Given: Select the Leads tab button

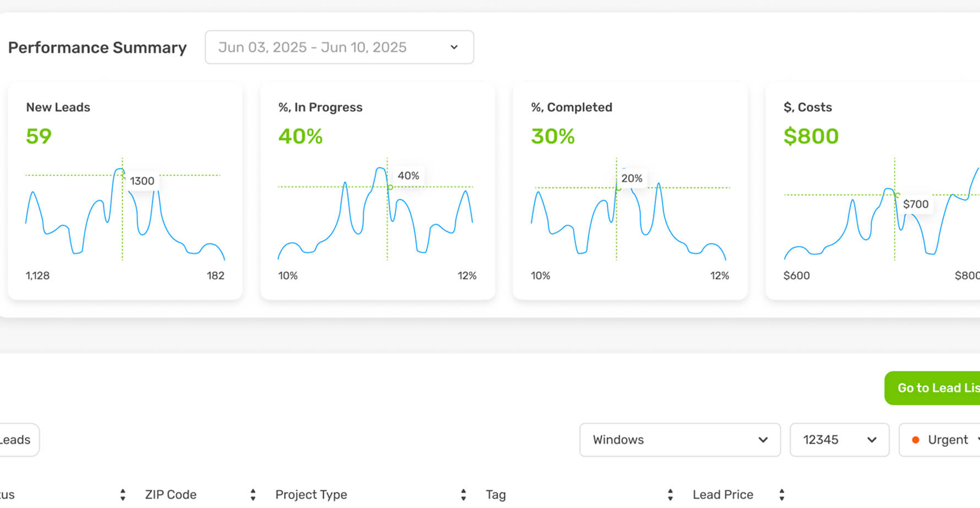Looking at the screenshot, I should [x=17, y=440].
